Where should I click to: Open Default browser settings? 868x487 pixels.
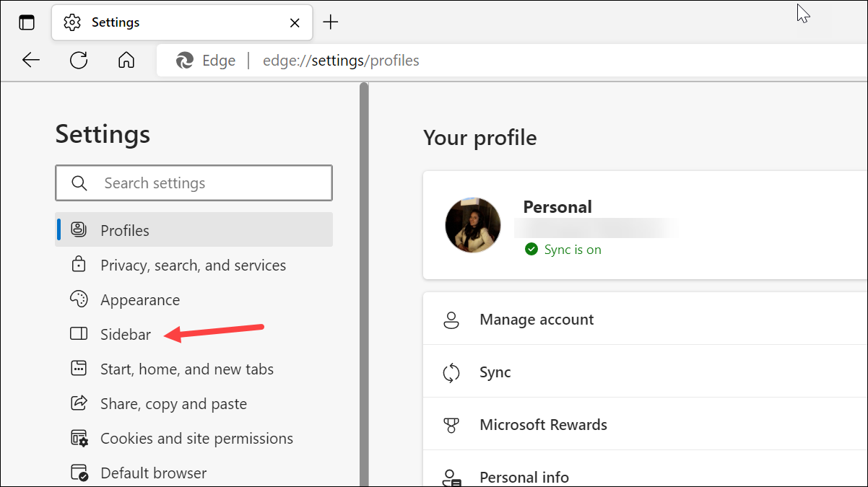tap(194, 473)
